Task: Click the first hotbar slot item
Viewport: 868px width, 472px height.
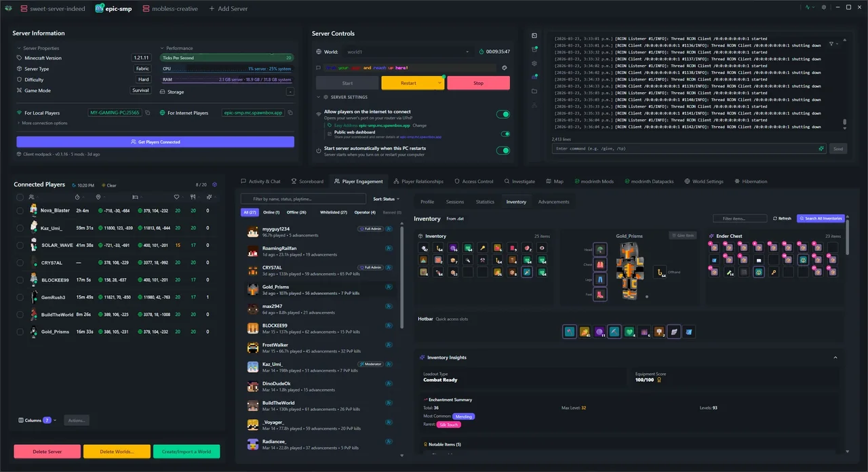Action: (x=569, y=332)
